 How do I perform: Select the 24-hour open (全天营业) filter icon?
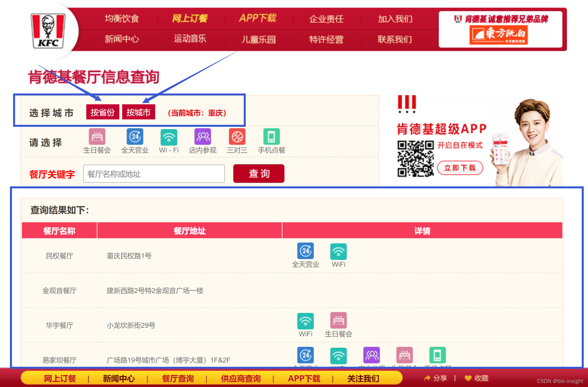(135, 137)
